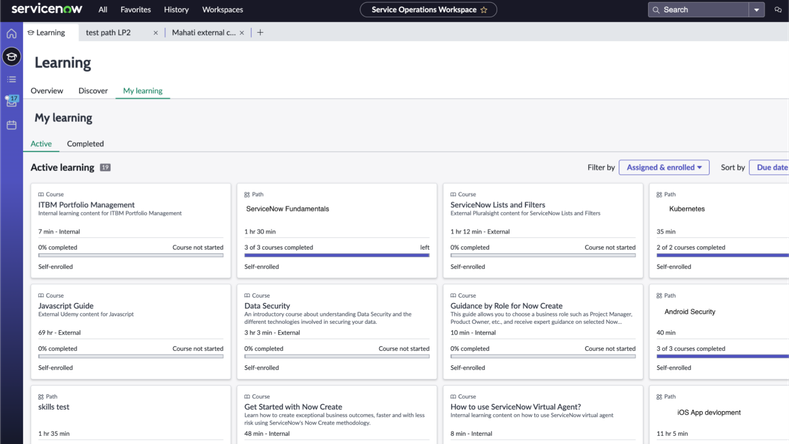Open the Javascript Guide course
The image size is (789, 444).
coord(66,306)
